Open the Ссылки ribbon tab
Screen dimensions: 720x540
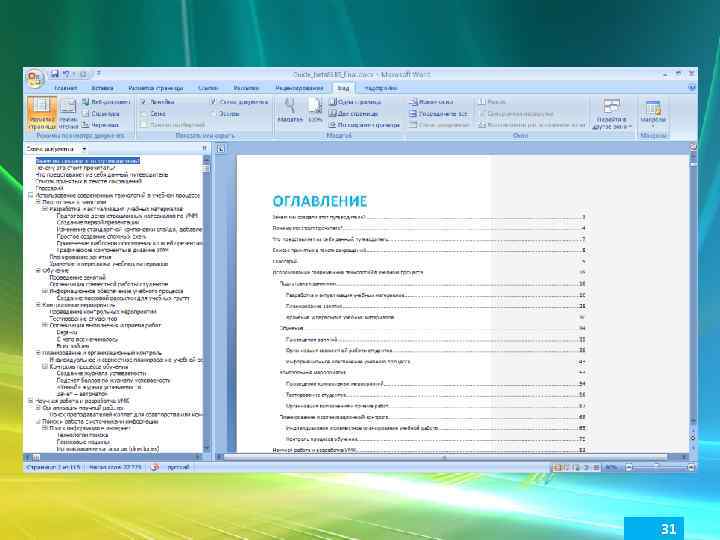(x=208, y=88)
